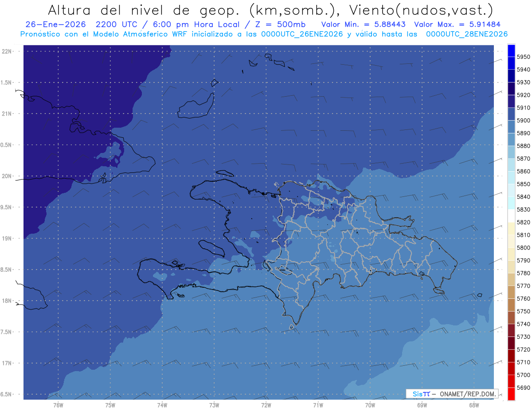This screenshot has height=411, width=532.
Task: Click the '22N' latitude axis label
Action: (6, 51)
